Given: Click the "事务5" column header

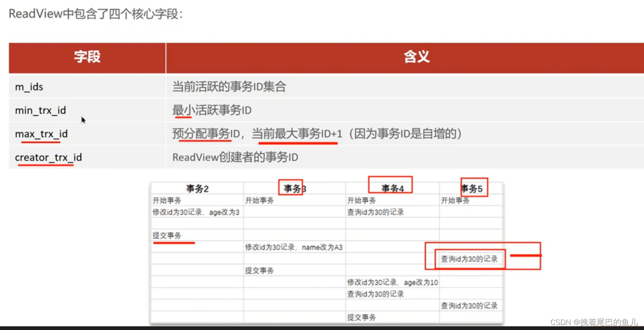Looking at the screenshot, I should coord(472,189).
